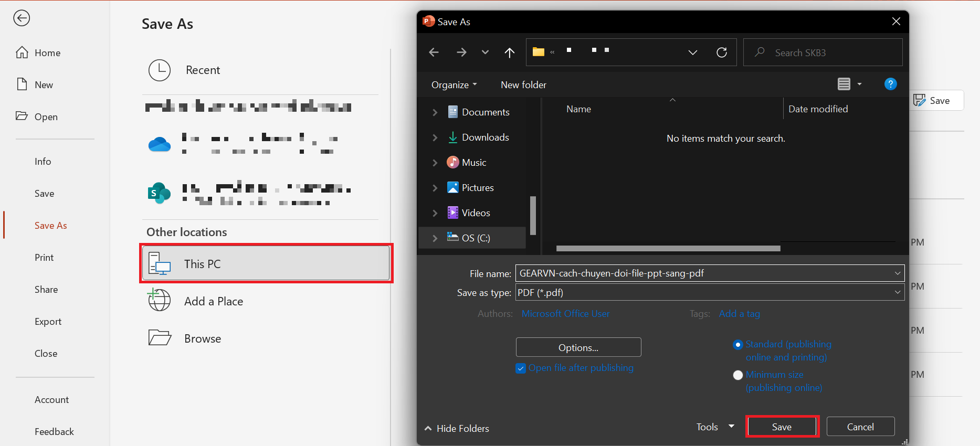Click the Search SKB3 field
This screenshot has height=446, width=980.
pyautogui.click(x=823, y=52)
